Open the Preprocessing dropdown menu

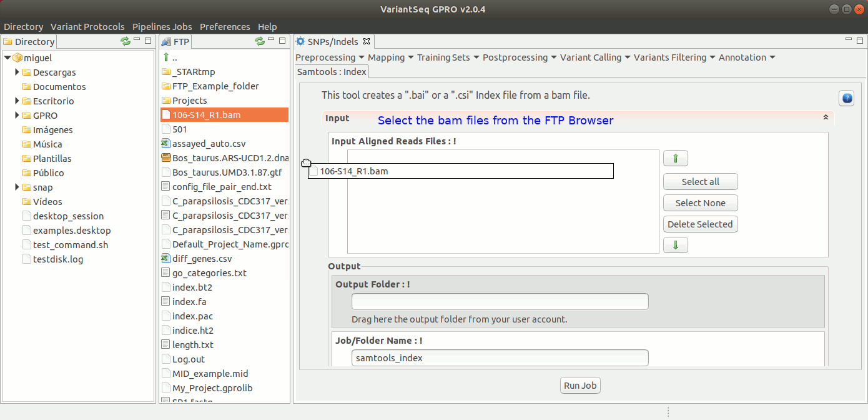coord(328,57)
